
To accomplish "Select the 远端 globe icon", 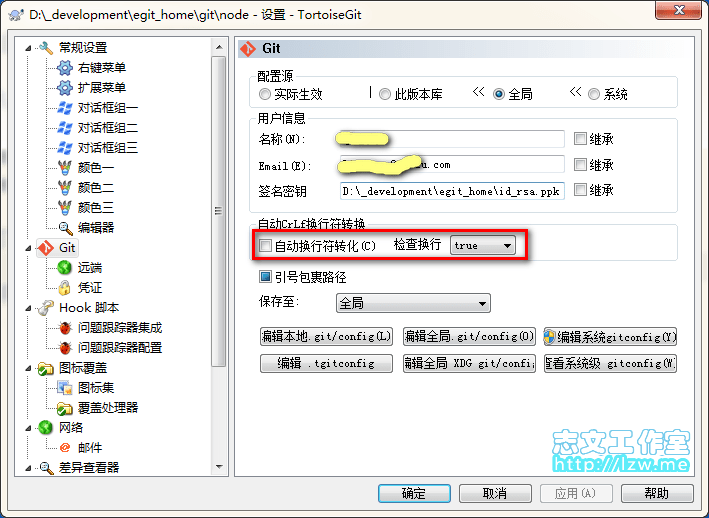I will pos(65,268).
